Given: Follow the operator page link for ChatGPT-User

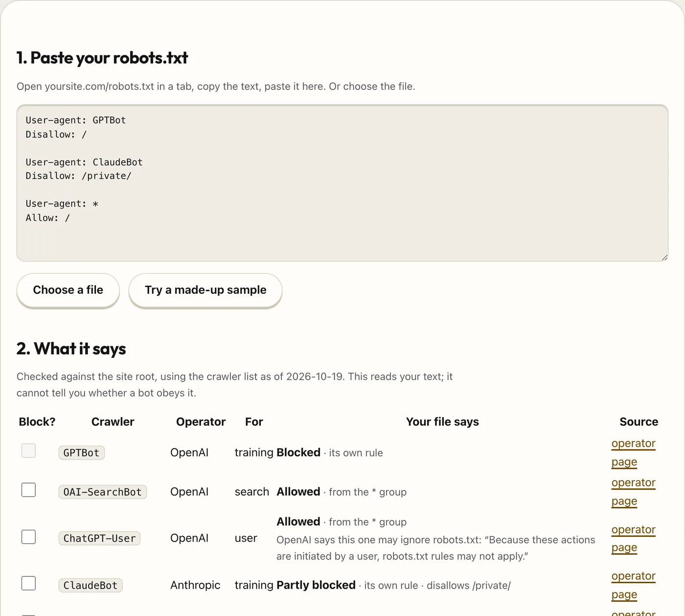Looking at the screenshot, I should point(633,539).
